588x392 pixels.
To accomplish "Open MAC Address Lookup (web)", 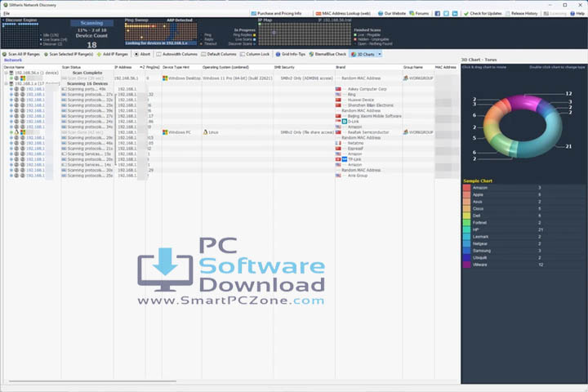I will (x=343, y=14).
